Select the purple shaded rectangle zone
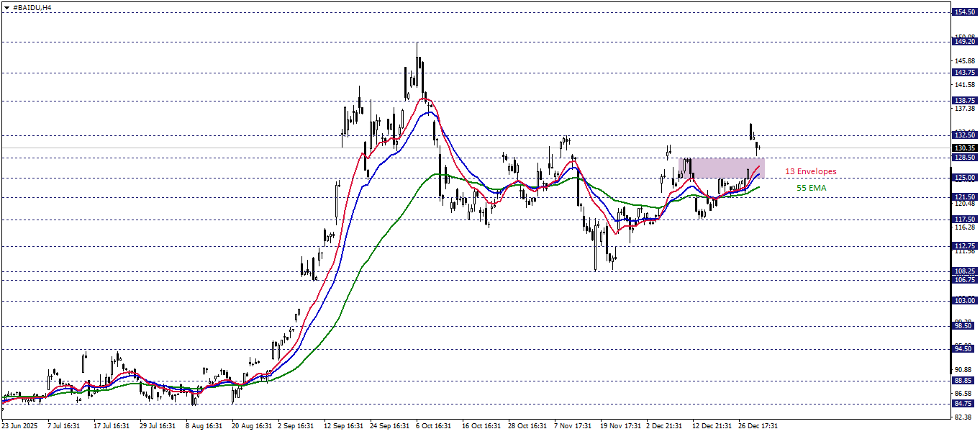 pyautogui.click(x=721, y=167)
